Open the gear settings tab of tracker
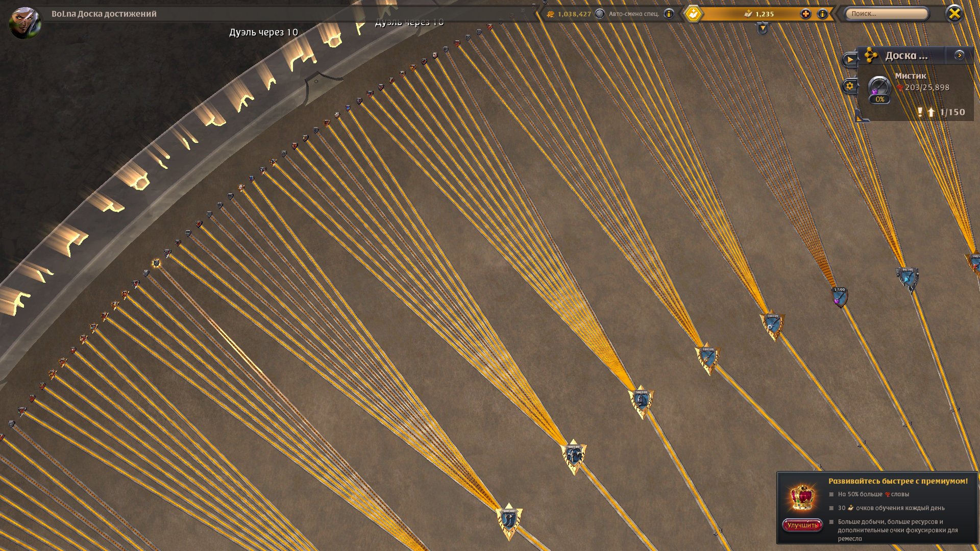Screen dimensions: 980x551 [x=849, y=86]
